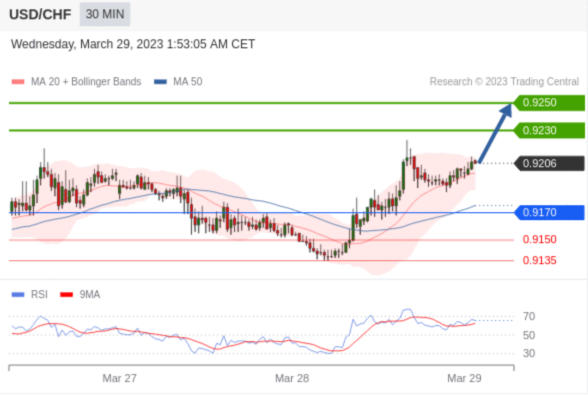Click the red 9MA legend swatch
Screen dimensions: 588x396
pos(66,295)
